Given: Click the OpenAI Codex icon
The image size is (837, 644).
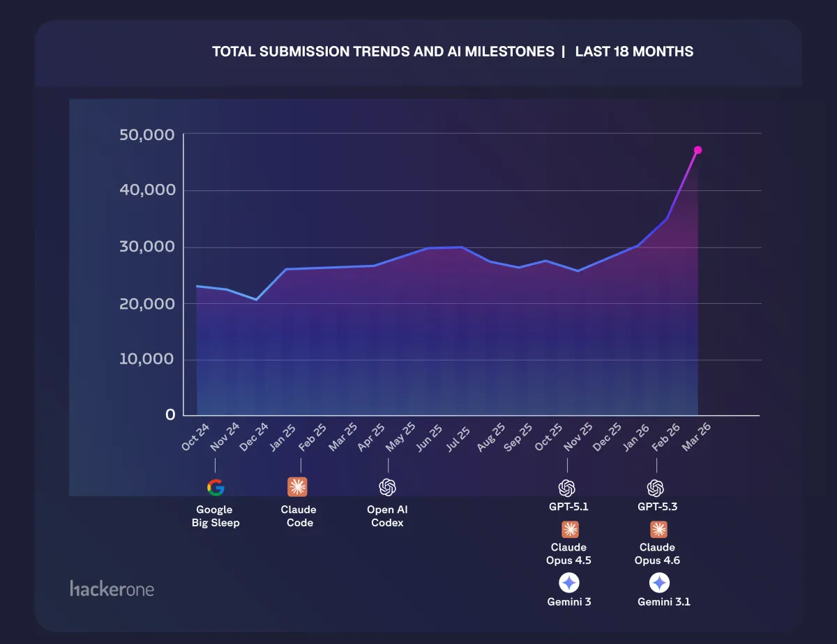Looking at the screenshot, I should pos(387,488).
